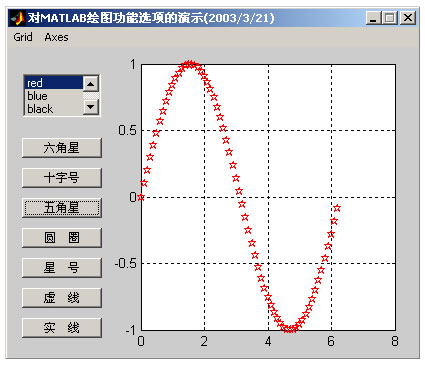Maximize the demo window
This screenshot has height=366, width=425.
click(390, 18)
